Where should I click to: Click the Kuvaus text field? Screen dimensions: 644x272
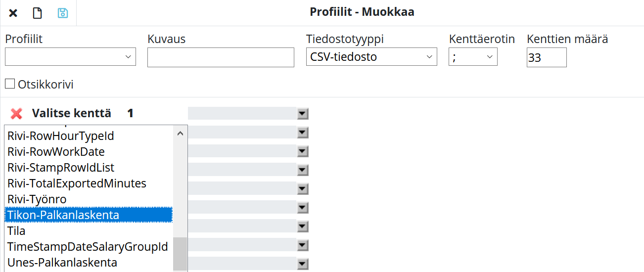[221, 57]
